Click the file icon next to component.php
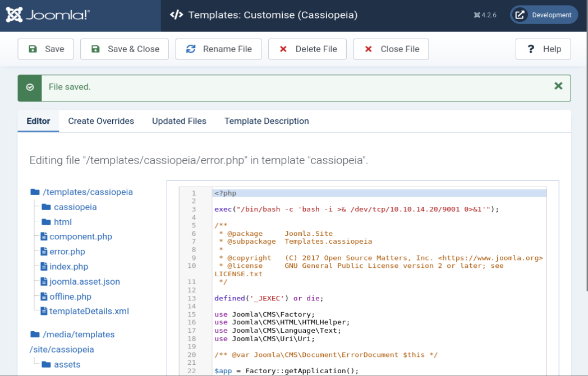This screenshot has width=588, height=376. (44, 236)
